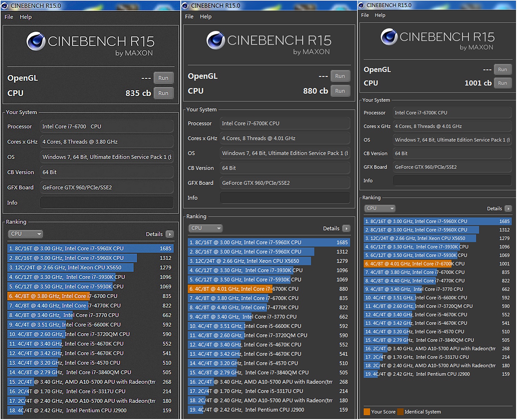Open the File menu in the 835 cb window

pyautogui.click(x=9, y=17)
